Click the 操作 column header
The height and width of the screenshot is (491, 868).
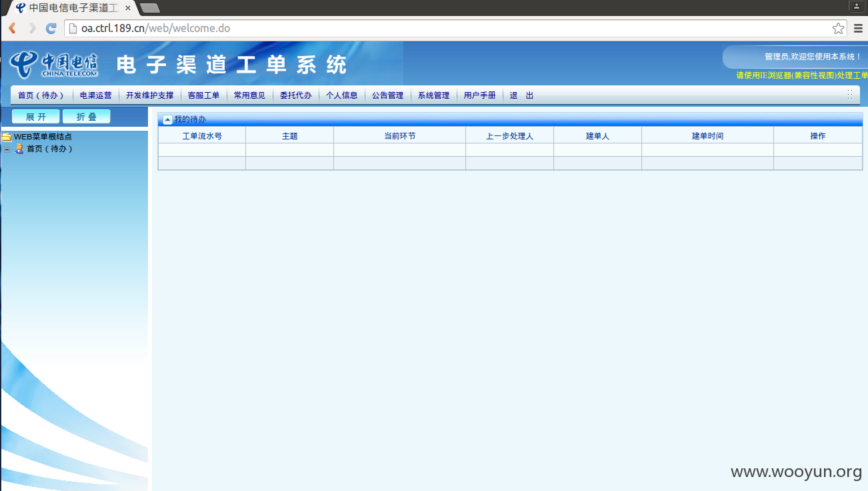click(818, 135)
